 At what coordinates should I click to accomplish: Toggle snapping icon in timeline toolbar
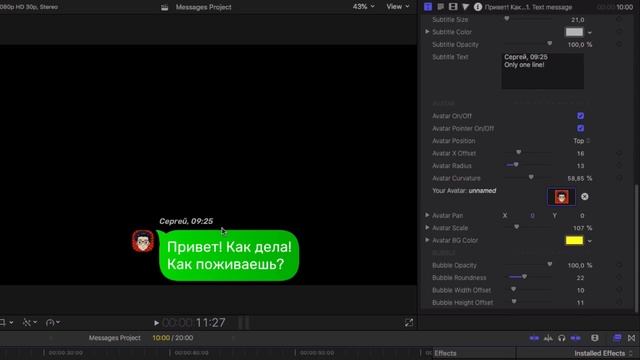pyautogui.click(x=576, y=338)
